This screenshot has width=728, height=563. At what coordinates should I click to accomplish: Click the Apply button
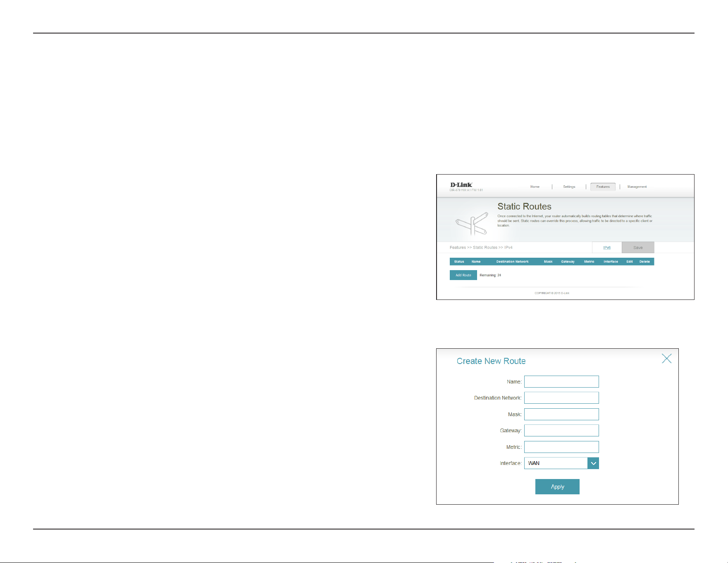pos(557,487)
